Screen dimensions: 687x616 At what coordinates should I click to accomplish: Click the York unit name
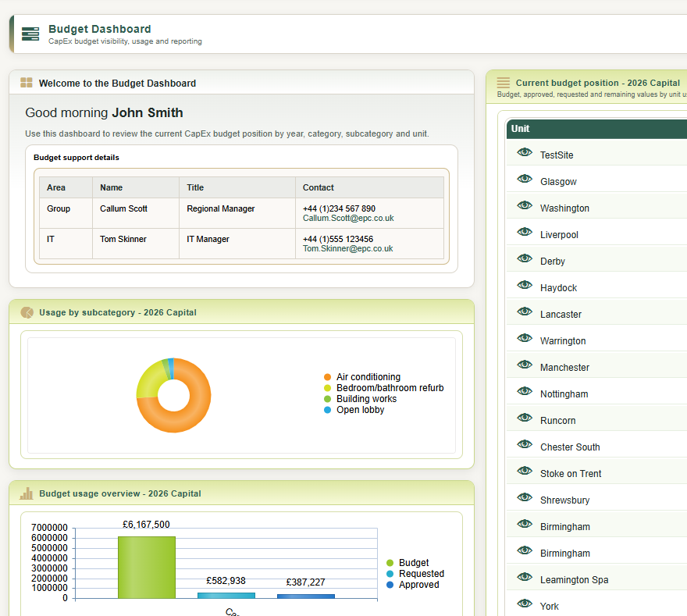coord(550,607)
